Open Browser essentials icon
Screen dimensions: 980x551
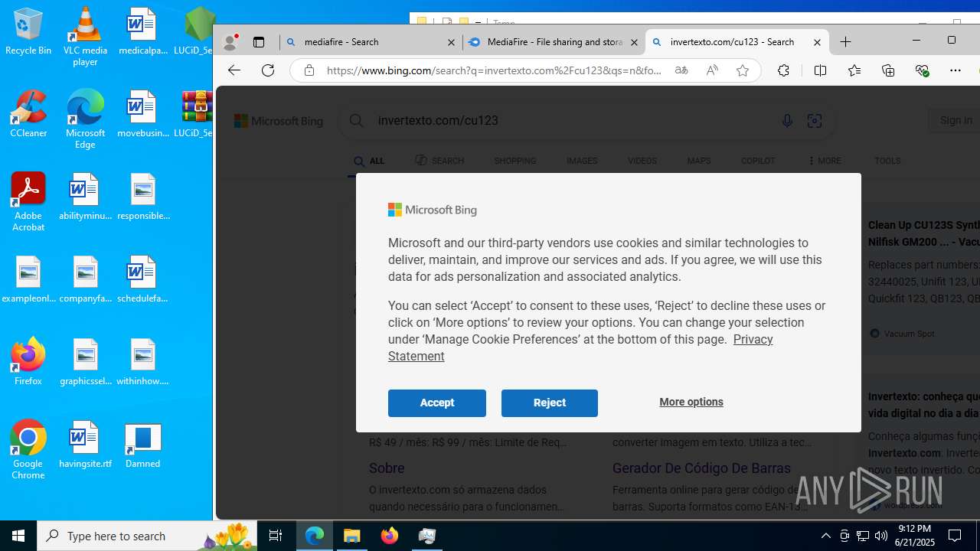922,70
